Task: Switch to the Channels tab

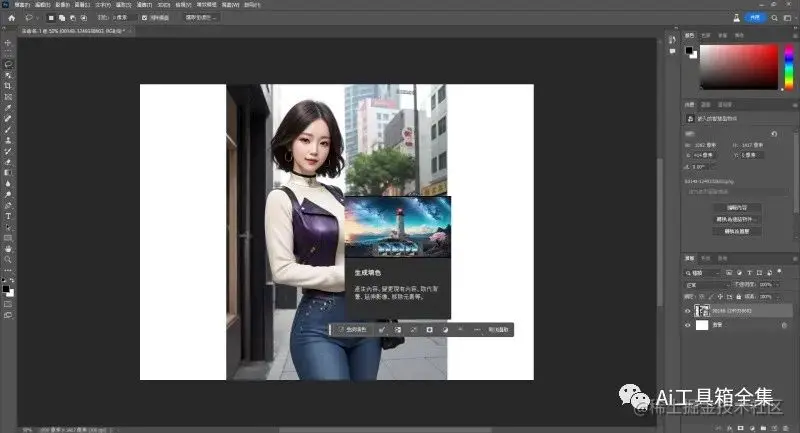Action: (x=706, y=259)
